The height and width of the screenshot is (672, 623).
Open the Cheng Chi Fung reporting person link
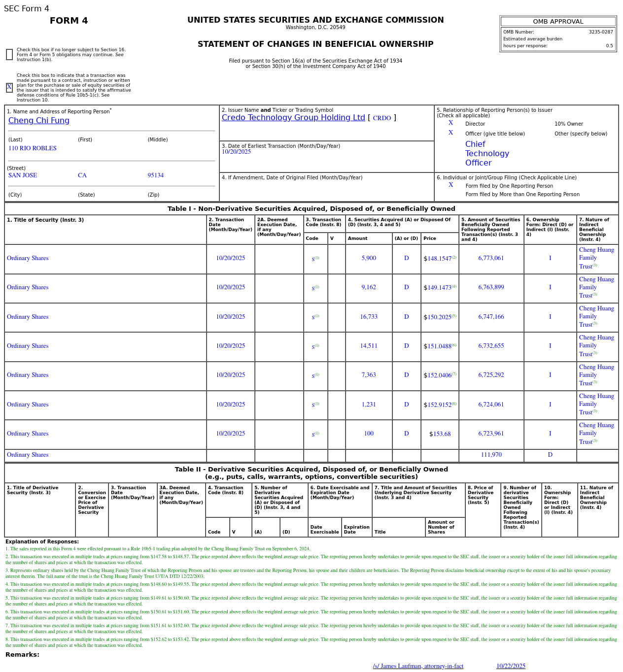click(x=39, y=121)
